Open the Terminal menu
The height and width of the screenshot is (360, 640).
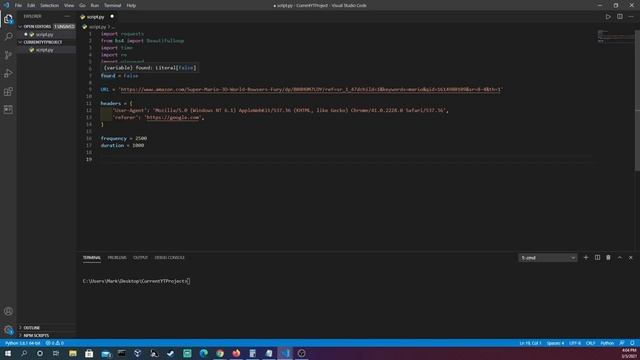click(x=113, y=5)
